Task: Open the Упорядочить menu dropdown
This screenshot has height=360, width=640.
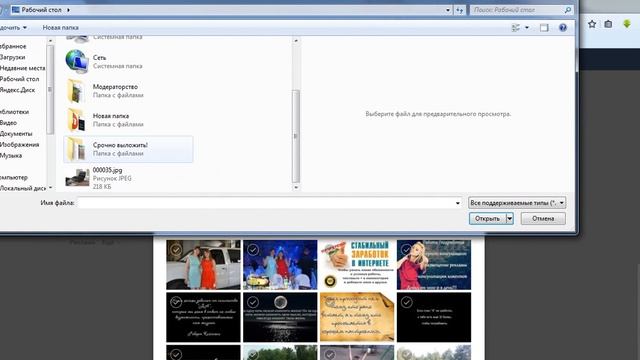Action: [13, 27]
